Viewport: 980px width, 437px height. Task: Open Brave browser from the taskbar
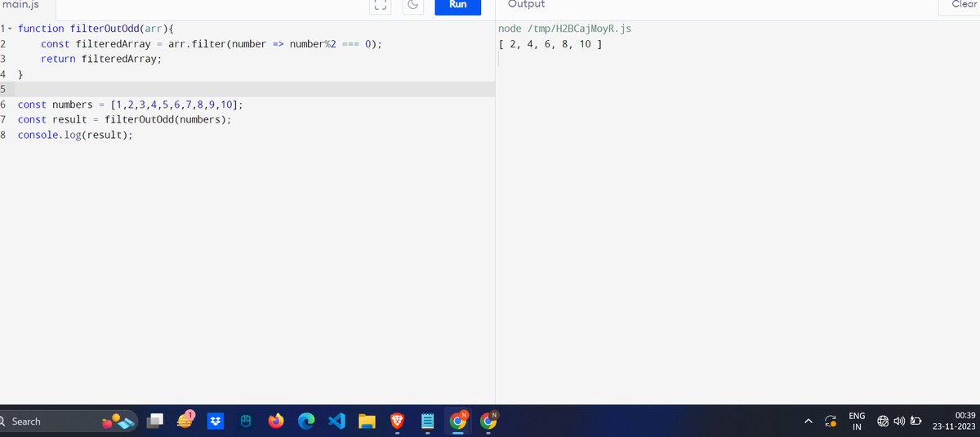click(396, 421)
